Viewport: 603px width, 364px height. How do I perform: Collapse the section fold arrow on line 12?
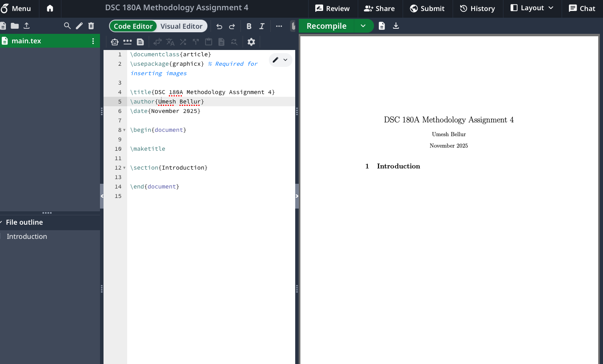tap(124, 168)
